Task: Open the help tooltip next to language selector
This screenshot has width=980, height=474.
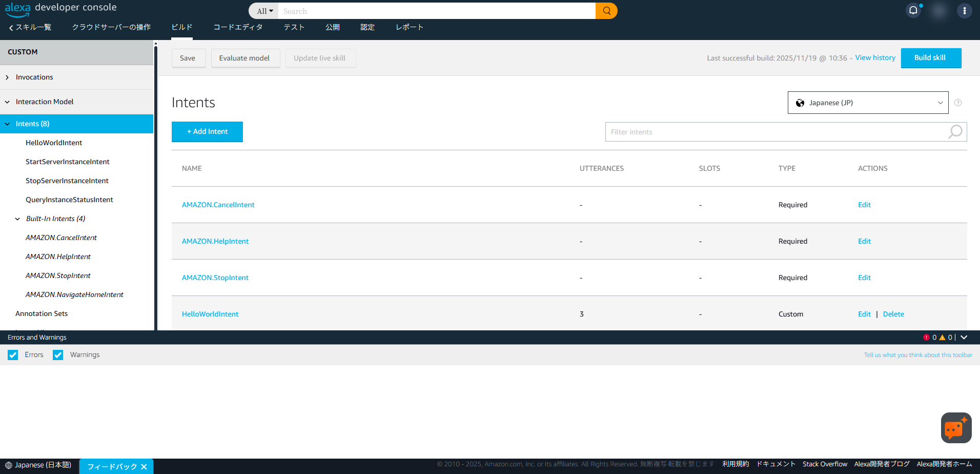Action: point(957,103)
